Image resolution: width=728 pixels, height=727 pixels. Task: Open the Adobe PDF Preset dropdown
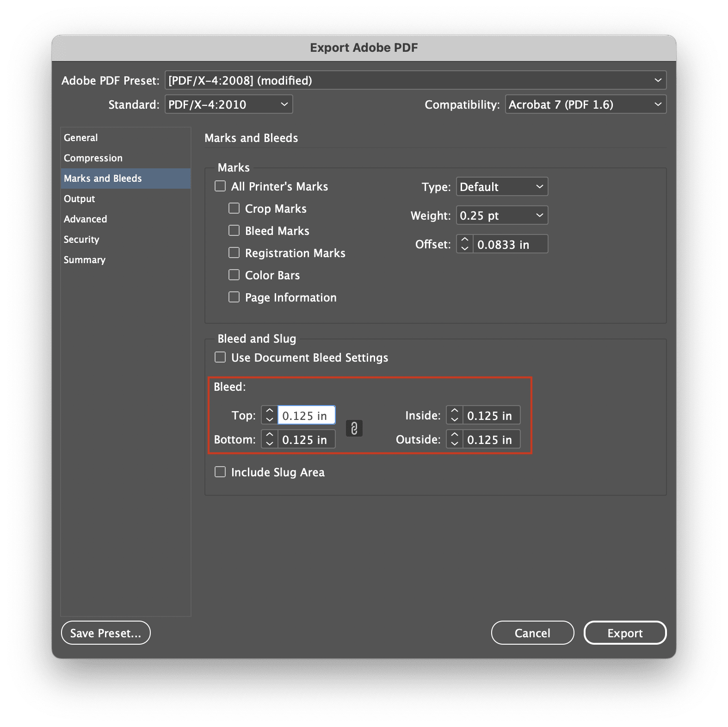point(415,80)
